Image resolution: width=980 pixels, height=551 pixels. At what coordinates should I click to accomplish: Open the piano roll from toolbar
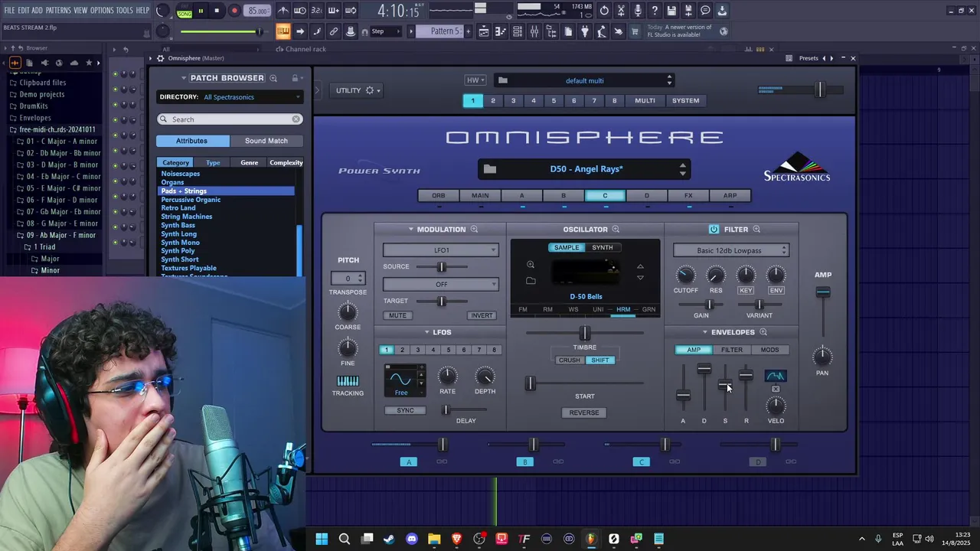tap(501, 31)
